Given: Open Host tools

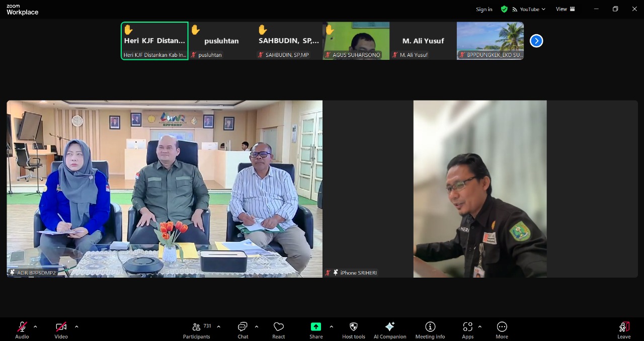Looking at the screenshot, I should coord(353,329).
